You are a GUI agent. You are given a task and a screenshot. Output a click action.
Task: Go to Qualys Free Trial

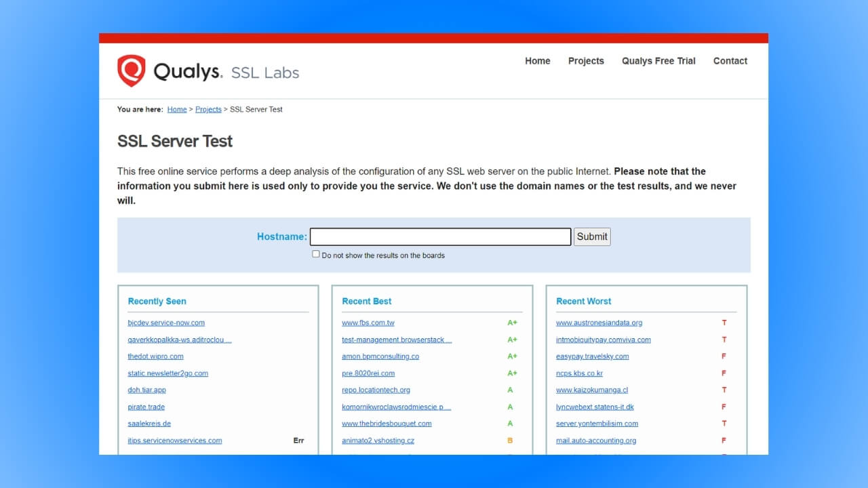658,61
